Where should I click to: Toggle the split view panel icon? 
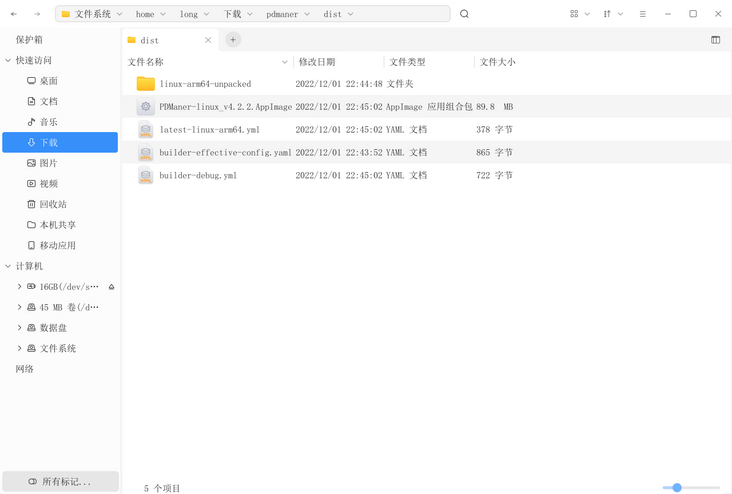tap(715, 40)
